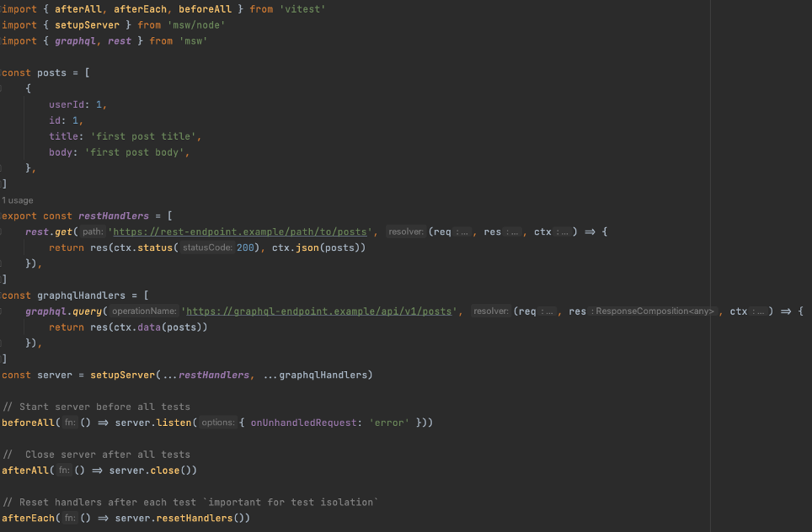The image size is (812, 532).
Task: Collapse the restHandlers array fold marker
Action: pos(3,215)
